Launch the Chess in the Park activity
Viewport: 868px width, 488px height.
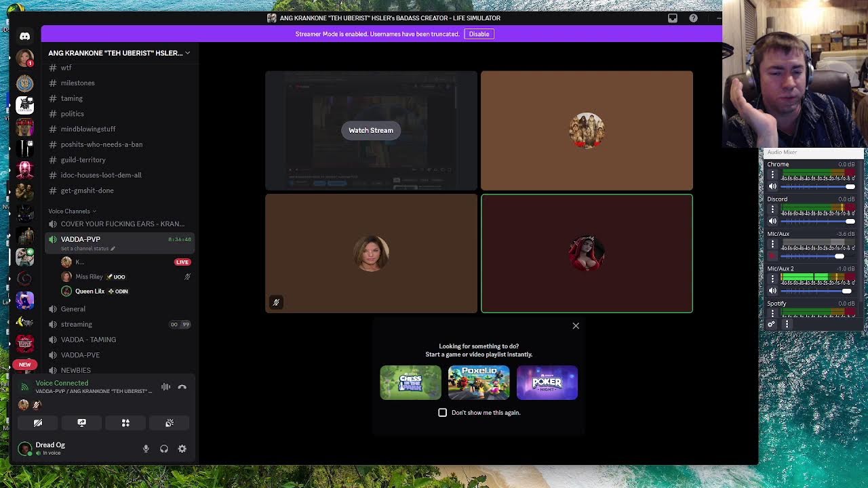click(410, 383)
